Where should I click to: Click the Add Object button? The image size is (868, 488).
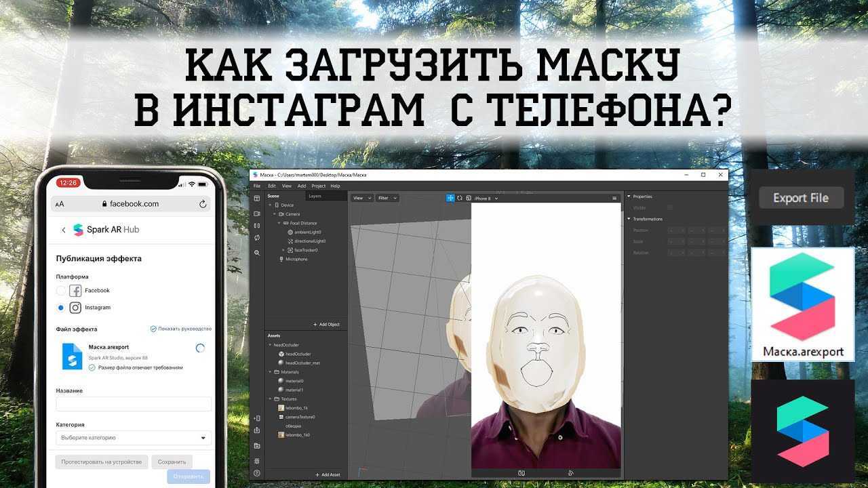coord(327,325)
